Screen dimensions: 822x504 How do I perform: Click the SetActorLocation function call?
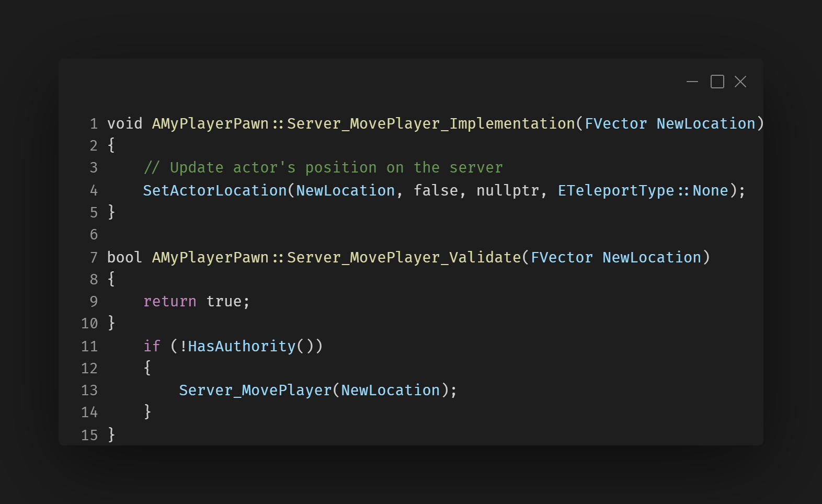[215, 191]
